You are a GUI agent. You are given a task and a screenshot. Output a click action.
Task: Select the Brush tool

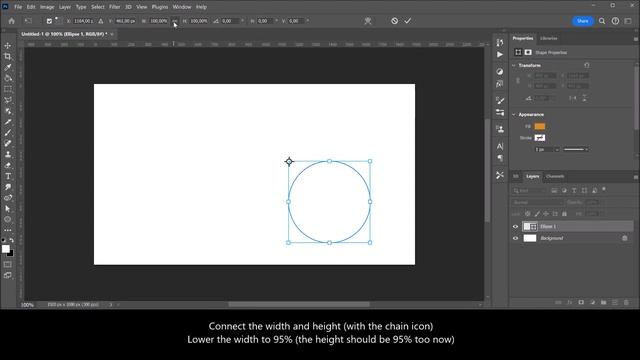pyautogui.click(x=8, y=133)
